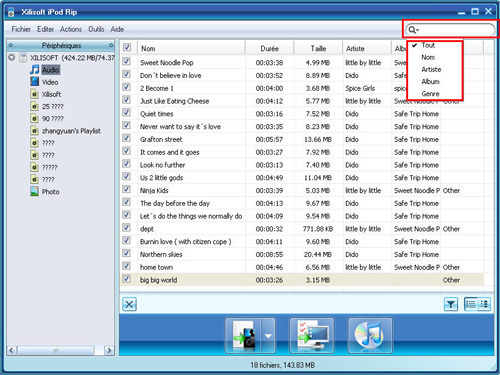Click the delete X button below list
The image size is (500, 375).
pos(129,304)
